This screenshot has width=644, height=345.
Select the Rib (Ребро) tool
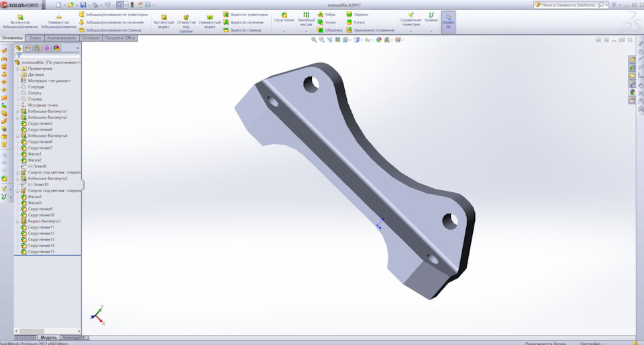(x=327, y=14)
